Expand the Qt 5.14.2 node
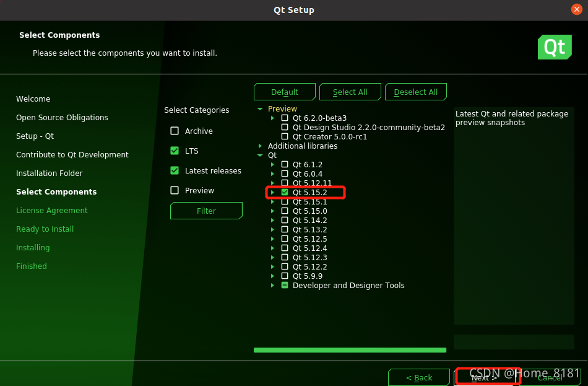 click(x=272, y=220)
